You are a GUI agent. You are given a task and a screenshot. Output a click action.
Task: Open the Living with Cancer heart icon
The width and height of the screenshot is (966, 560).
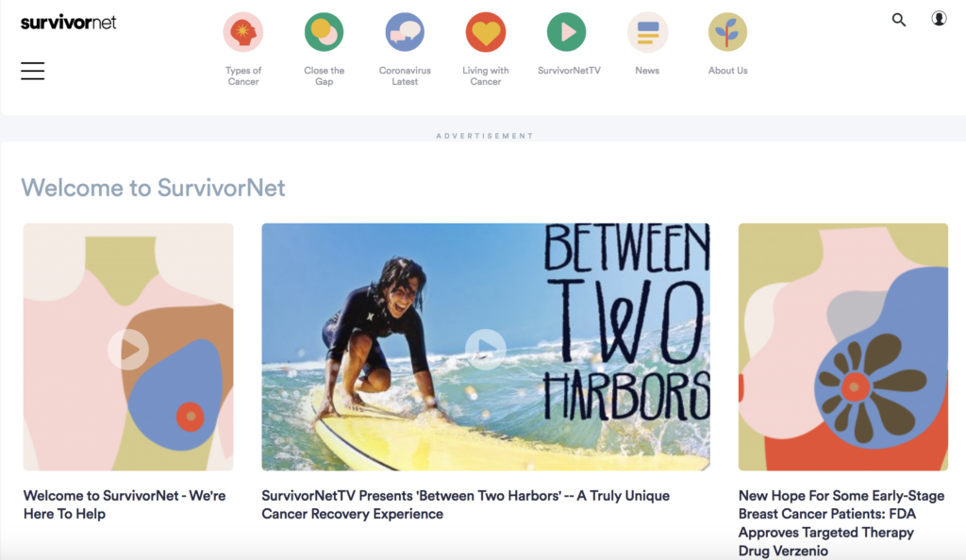(x=486, y=32)
